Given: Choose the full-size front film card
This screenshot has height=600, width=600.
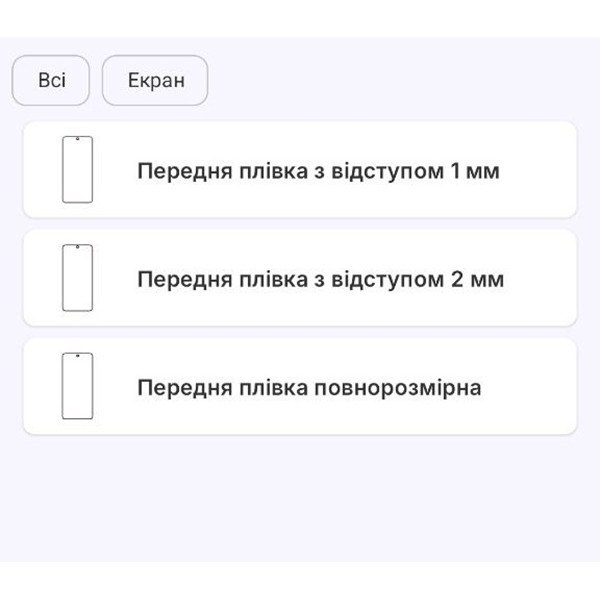Looking at the screenshot, I should coord(300,386).
